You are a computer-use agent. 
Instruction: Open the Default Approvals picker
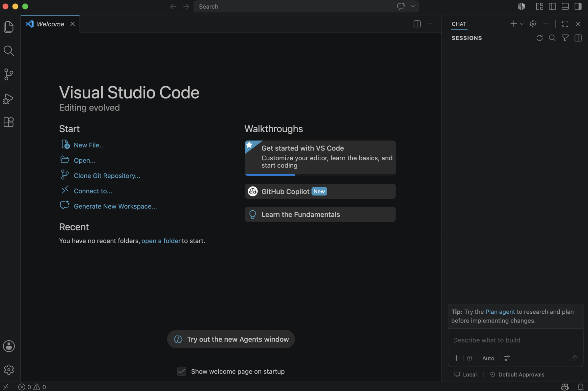click(x=517, y=375)
